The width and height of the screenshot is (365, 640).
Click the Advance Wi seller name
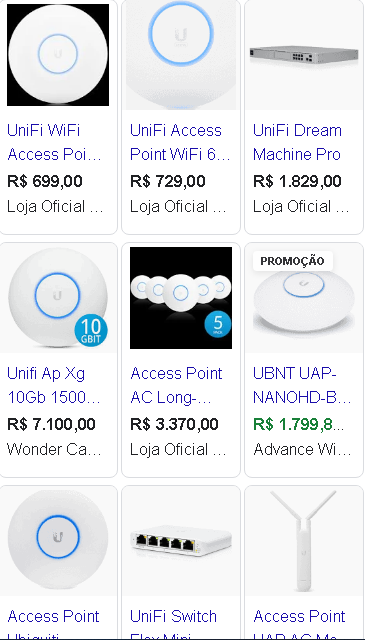tap(302, 449)
